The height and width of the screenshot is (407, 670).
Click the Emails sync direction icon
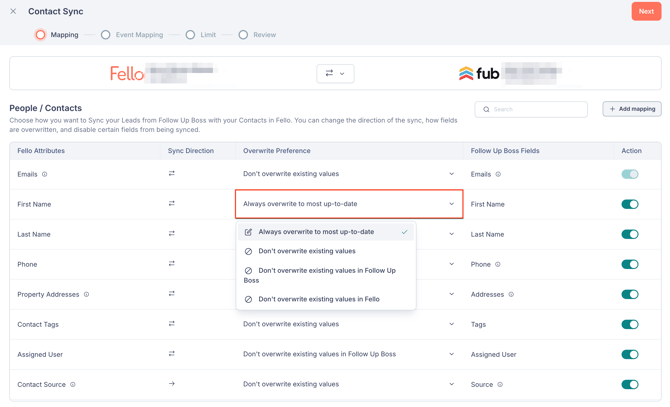pos(172,174)
